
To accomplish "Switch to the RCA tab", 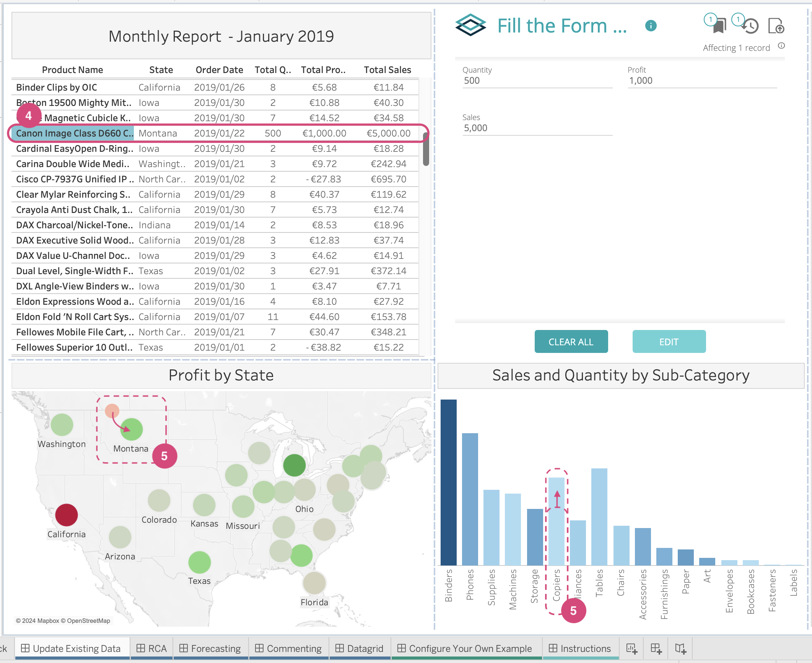I will [152, 648].
